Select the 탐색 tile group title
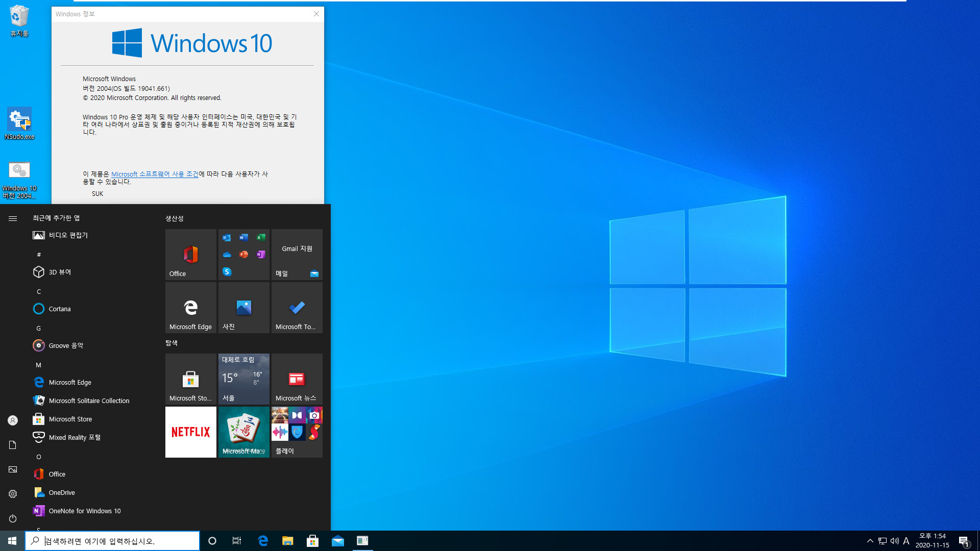 point(171,343)
